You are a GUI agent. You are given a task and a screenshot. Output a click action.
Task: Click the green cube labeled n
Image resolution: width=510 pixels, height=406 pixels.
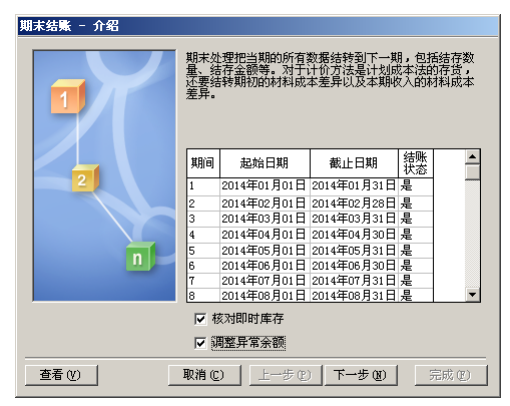(x=140, y=256)
